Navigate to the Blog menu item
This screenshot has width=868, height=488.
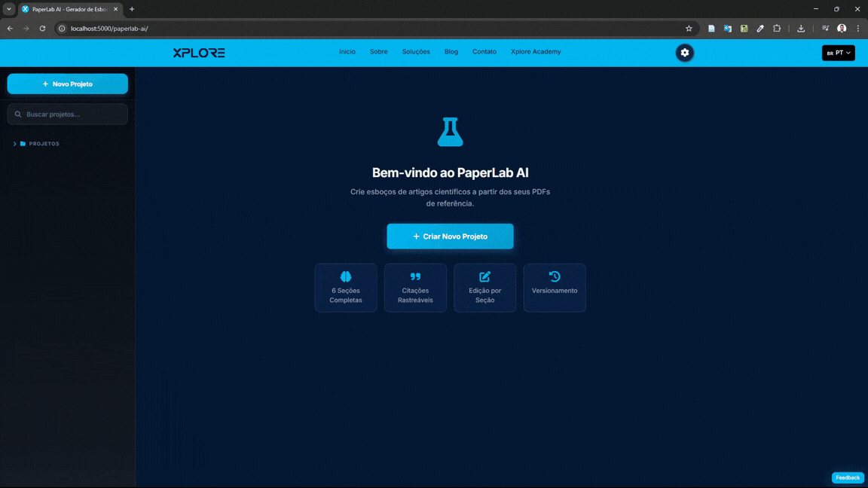(451, 51)
